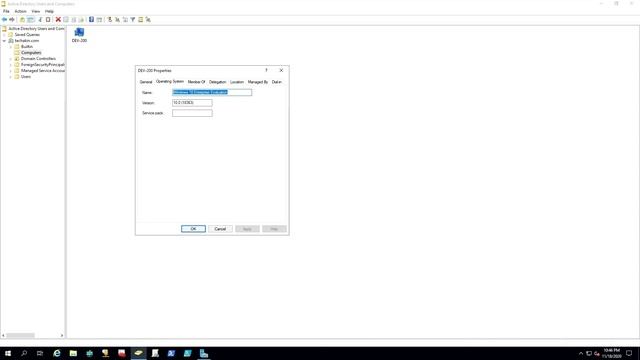Open the Help menu in menu bar
The width and height of the screenshot is (640, 360).
49,11
